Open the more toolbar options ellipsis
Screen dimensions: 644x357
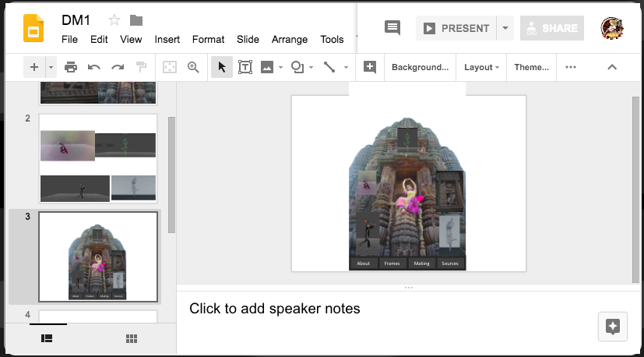(571, 67)
